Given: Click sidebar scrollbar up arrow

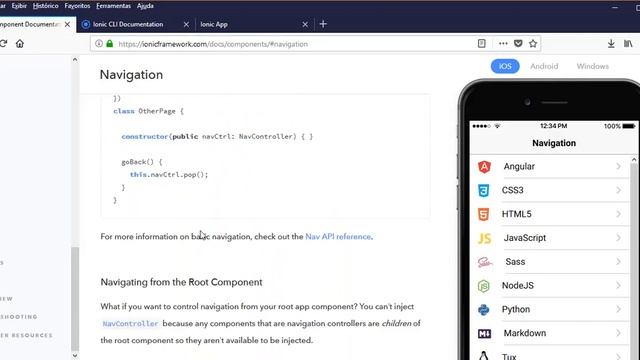Looking at the screenshot, I should click(75, 60).
